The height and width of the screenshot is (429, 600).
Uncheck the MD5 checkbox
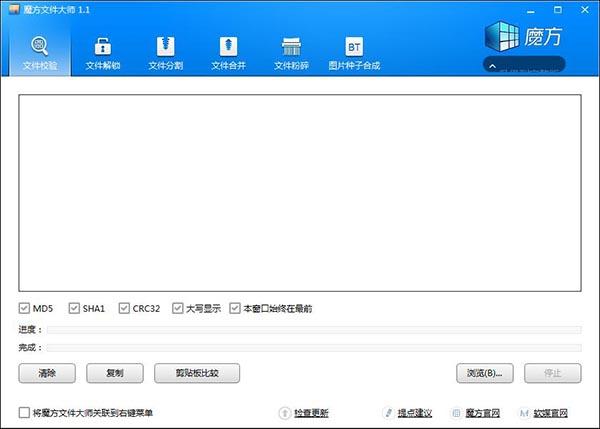pos(24,308)
